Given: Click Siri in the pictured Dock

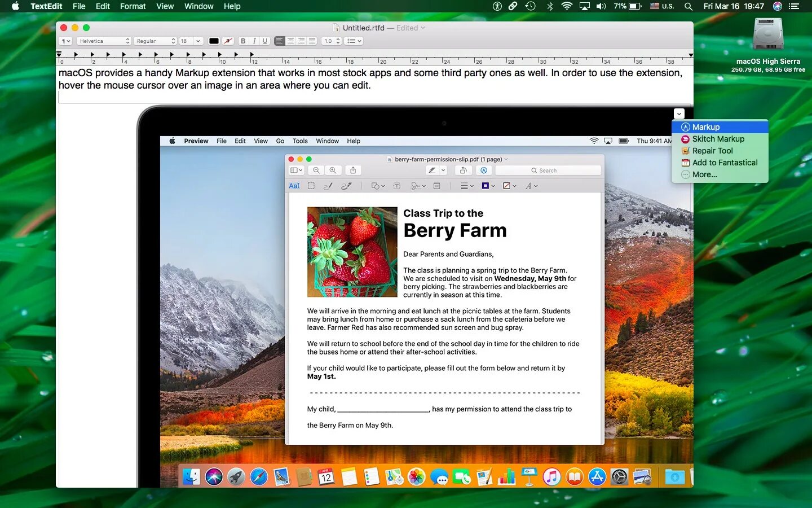Looking at the screenshot, I should [x=214, y=477].
